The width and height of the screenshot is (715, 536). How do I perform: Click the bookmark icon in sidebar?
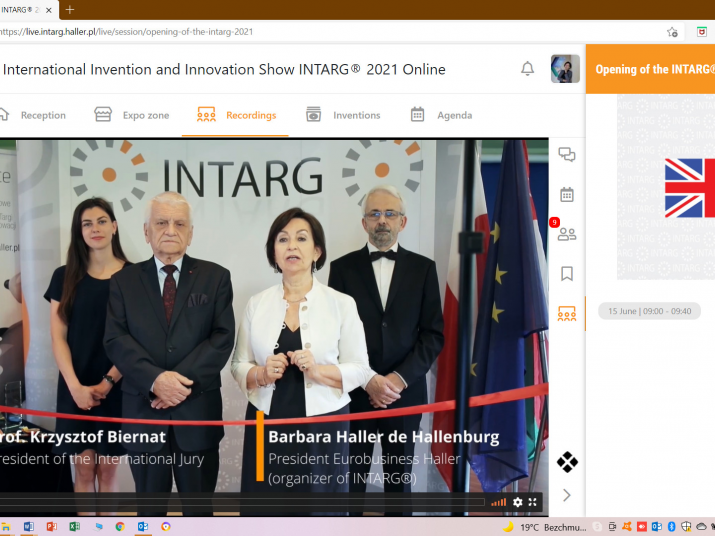tap(567, 273)
